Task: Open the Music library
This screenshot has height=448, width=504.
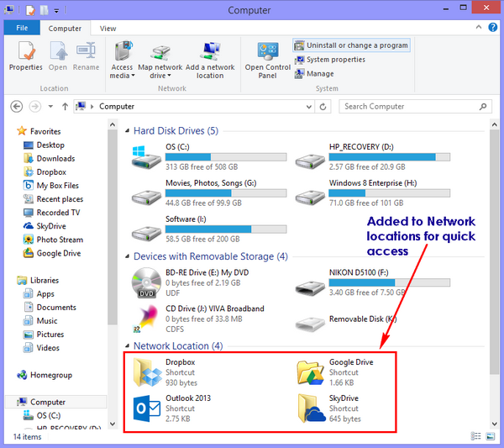Action: (x=40, y=320)
